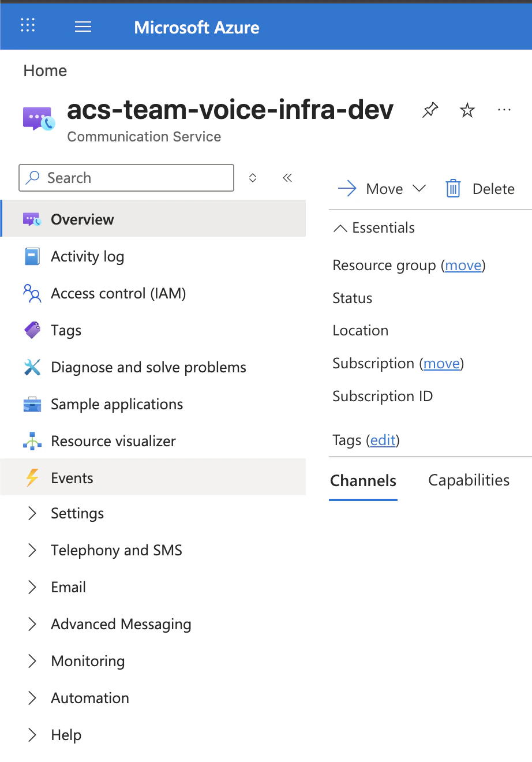
Task: Click the Diagnose wrench icon
Action: point(32,367)
